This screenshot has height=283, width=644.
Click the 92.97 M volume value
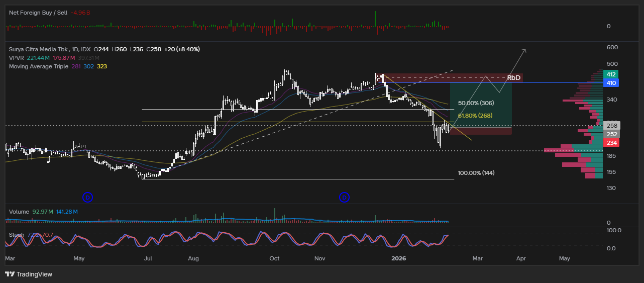tap(43, 212)
